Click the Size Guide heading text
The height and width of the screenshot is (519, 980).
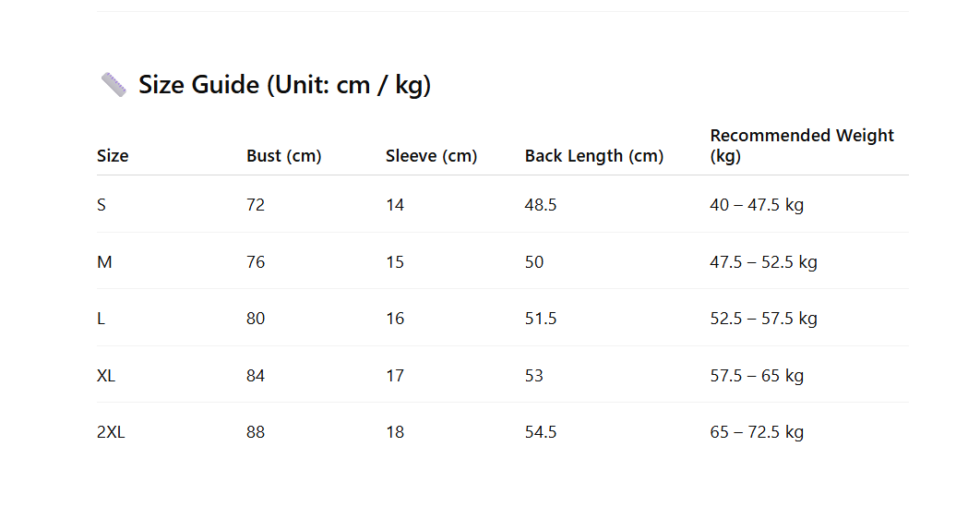pyautogui.click(x=284, y=85)
